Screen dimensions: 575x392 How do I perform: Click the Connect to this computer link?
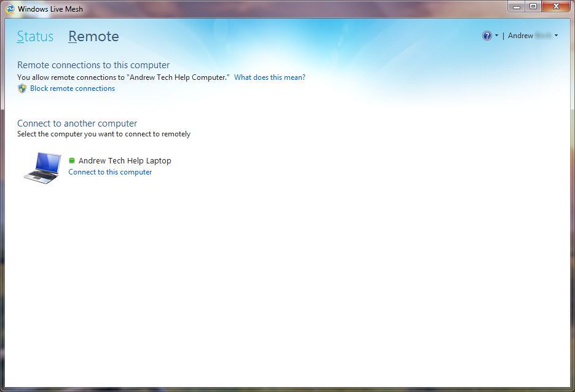(x=110, y=172)
